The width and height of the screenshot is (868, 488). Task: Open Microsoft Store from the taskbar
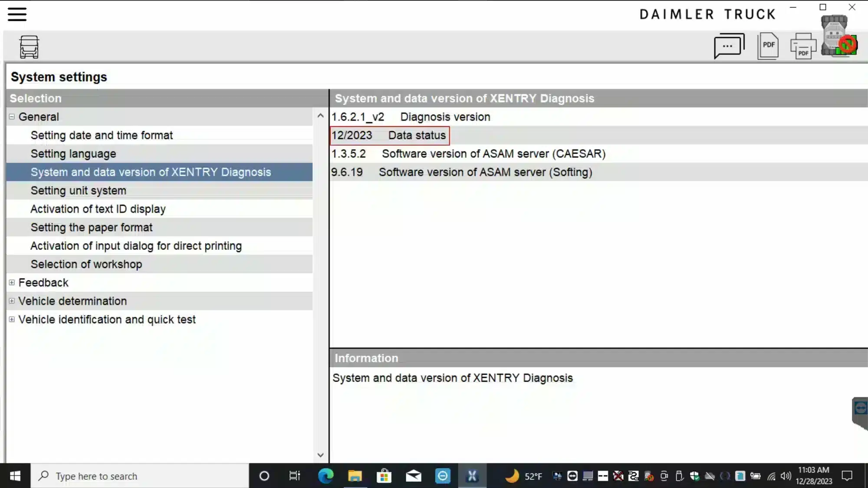(x=384, y=476)
